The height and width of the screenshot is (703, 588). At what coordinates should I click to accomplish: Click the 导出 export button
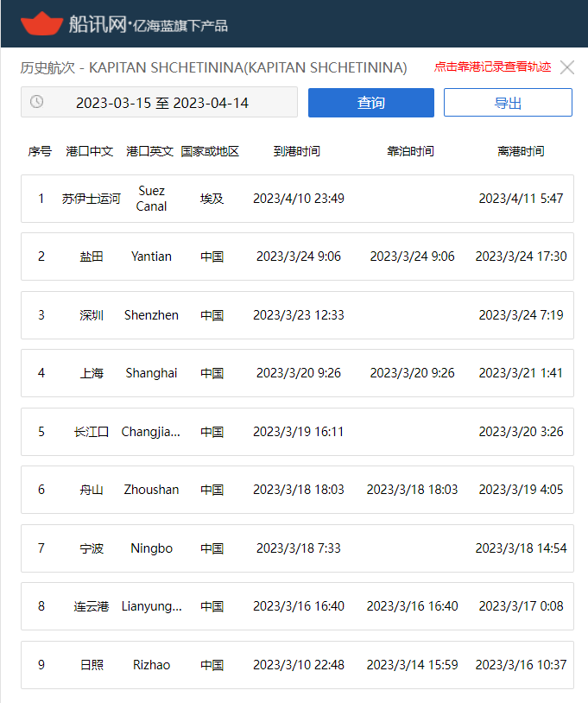[508, 103]
